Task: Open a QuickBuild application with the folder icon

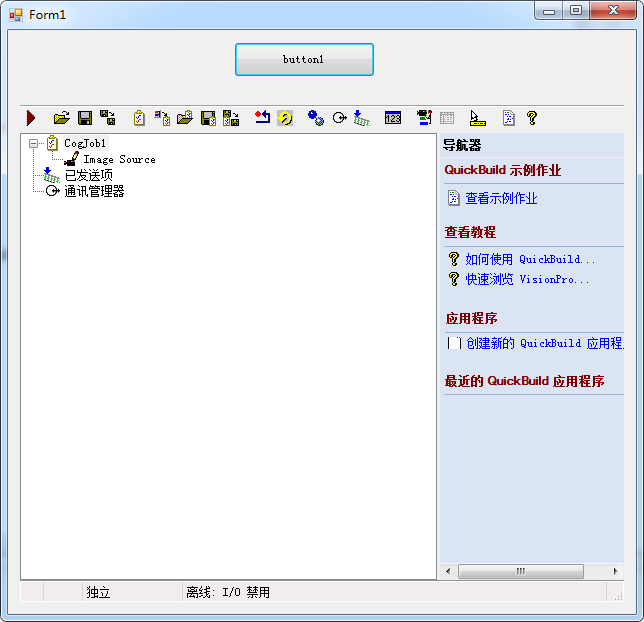Action: click(x=62, y=118)
